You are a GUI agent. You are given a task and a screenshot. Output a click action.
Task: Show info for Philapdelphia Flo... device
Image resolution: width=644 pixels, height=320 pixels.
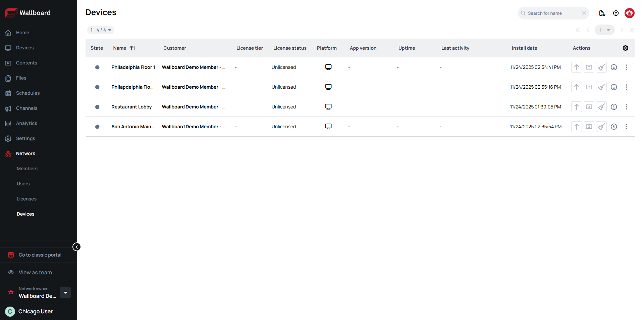pos(614,87)
